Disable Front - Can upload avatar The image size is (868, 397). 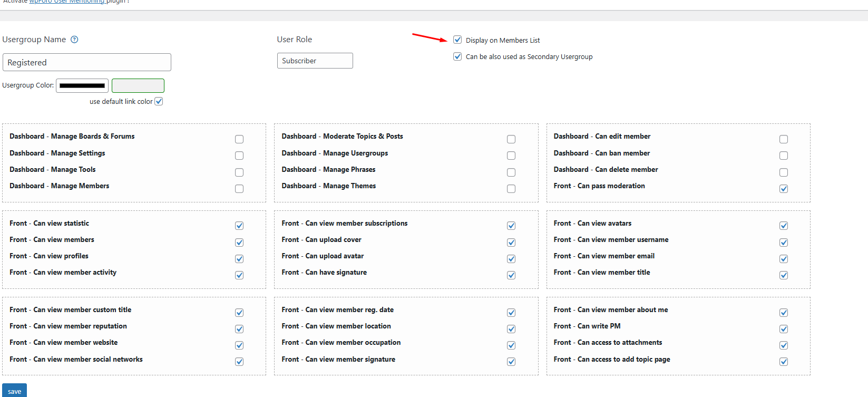point(511,259)
